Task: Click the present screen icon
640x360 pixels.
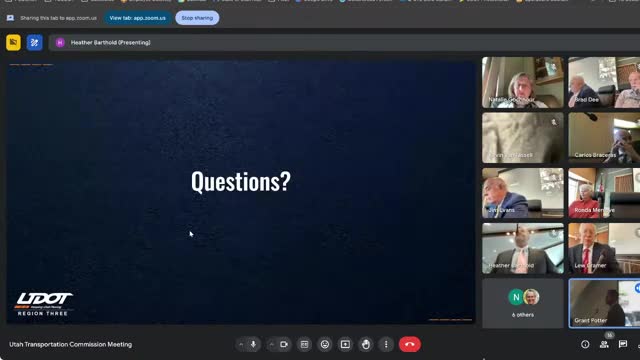Action: click(x=345, y=344)
